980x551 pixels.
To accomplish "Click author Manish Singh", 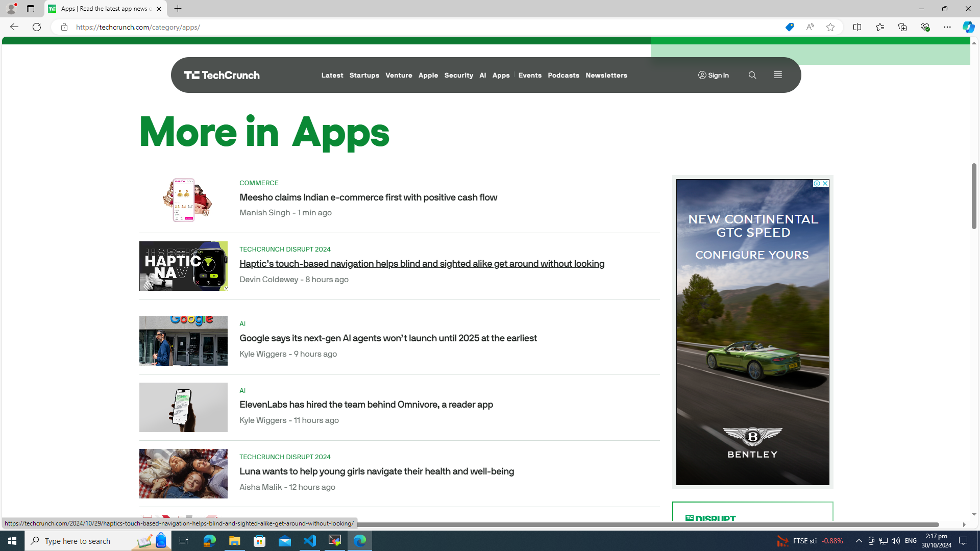I will coord(264,213).
